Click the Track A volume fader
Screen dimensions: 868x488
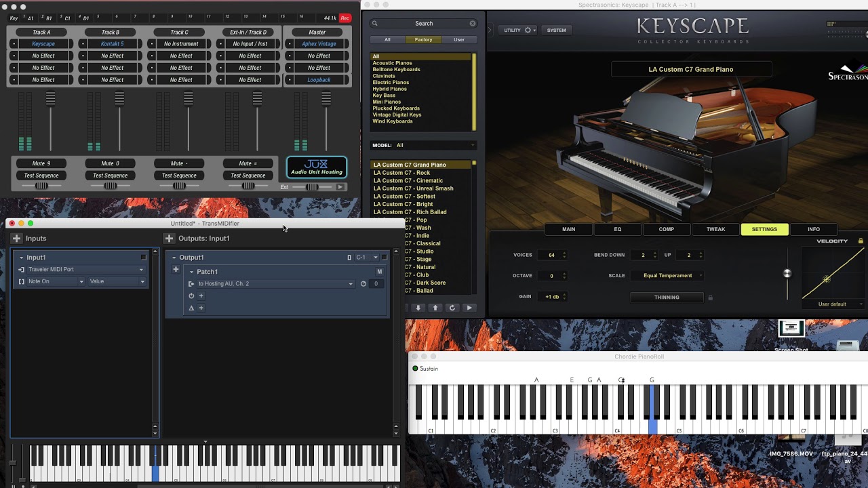tap(50, 99)
